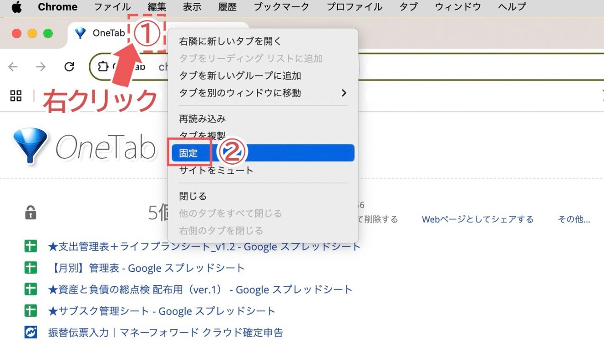
Task: Select 右隣に新しいタブを開く in context menu
Action: (263, 41)
